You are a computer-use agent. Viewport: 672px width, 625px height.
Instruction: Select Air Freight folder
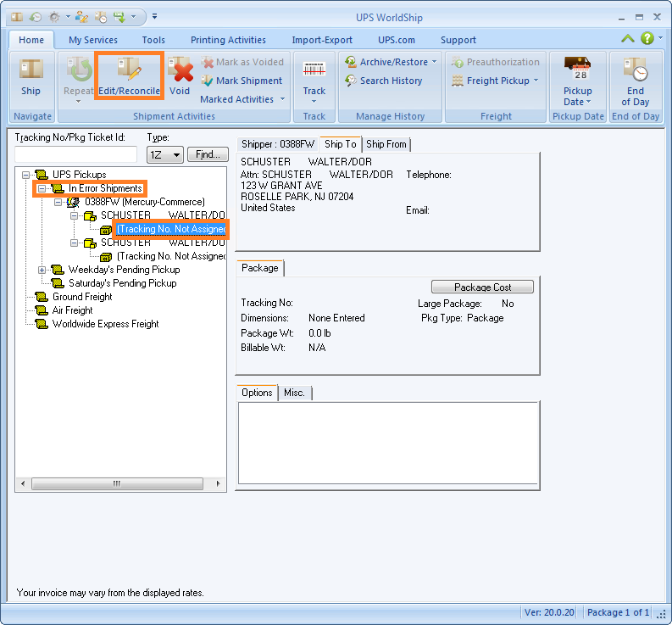coord(72,310)
